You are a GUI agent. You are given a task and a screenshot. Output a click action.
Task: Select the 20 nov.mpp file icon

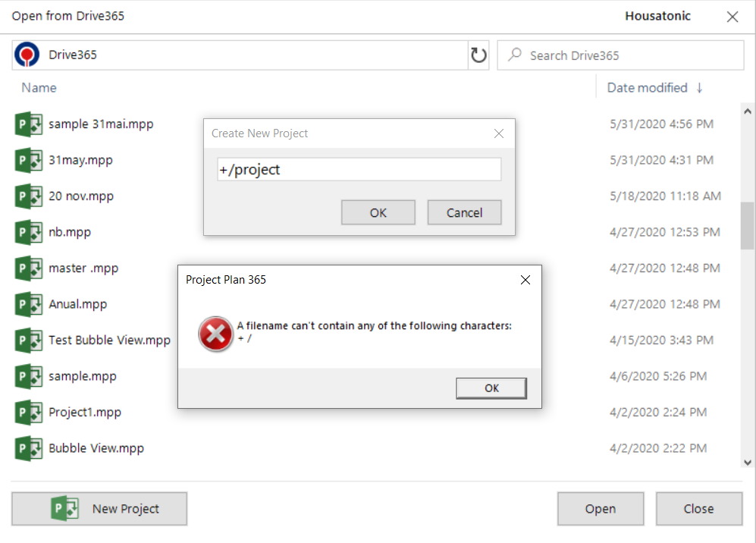[x=29, y=196]
